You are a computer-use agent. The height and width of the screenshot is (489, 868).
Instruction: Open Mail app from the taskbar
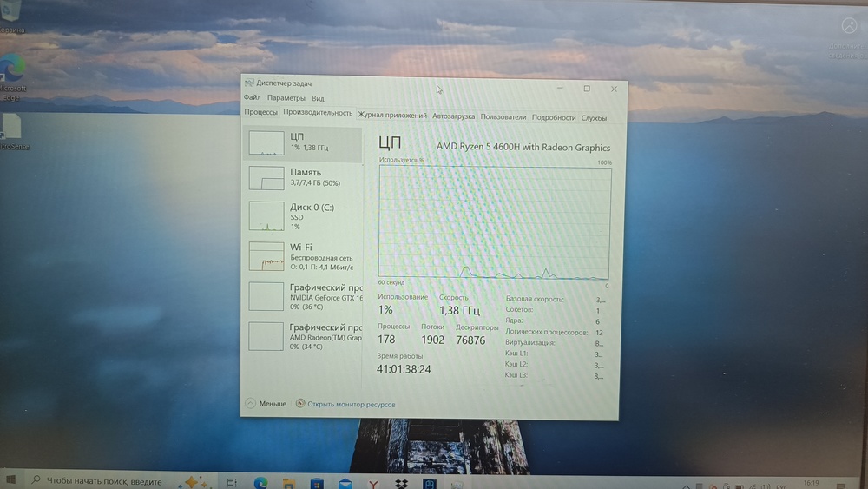tap(345, 484)
